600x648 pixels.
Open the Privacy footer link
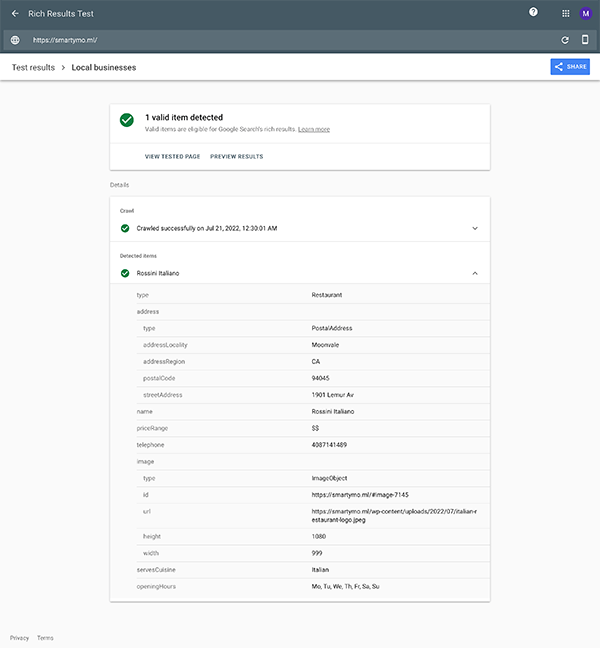coord(19,638)
